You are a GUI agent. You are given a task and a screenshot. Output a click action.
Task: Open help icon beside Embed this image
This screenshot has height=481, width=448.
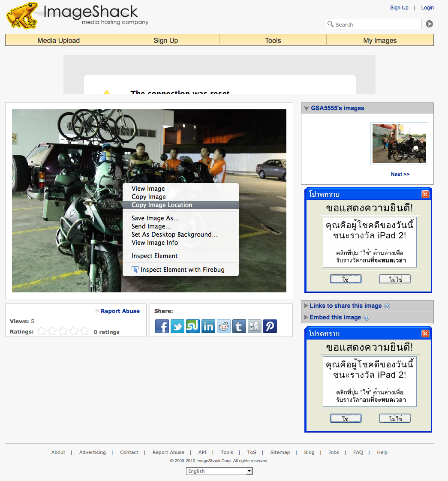[x=366, y=318]
